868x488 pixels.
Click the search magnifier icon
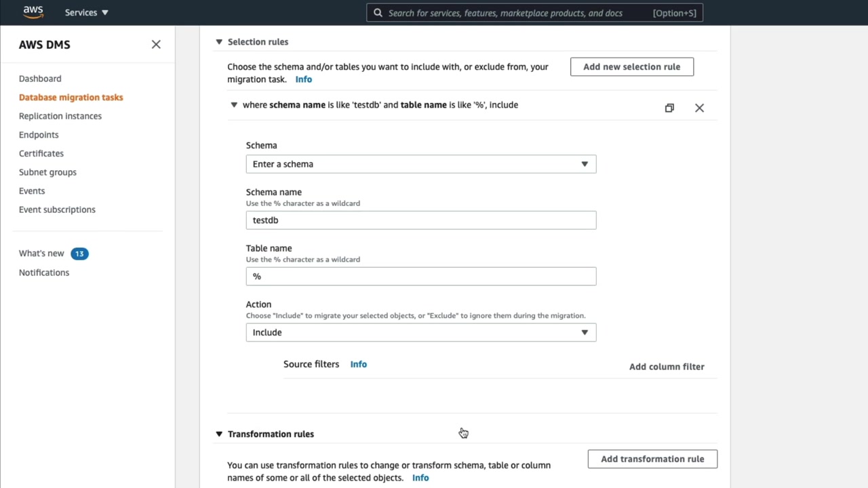[378, 13]
